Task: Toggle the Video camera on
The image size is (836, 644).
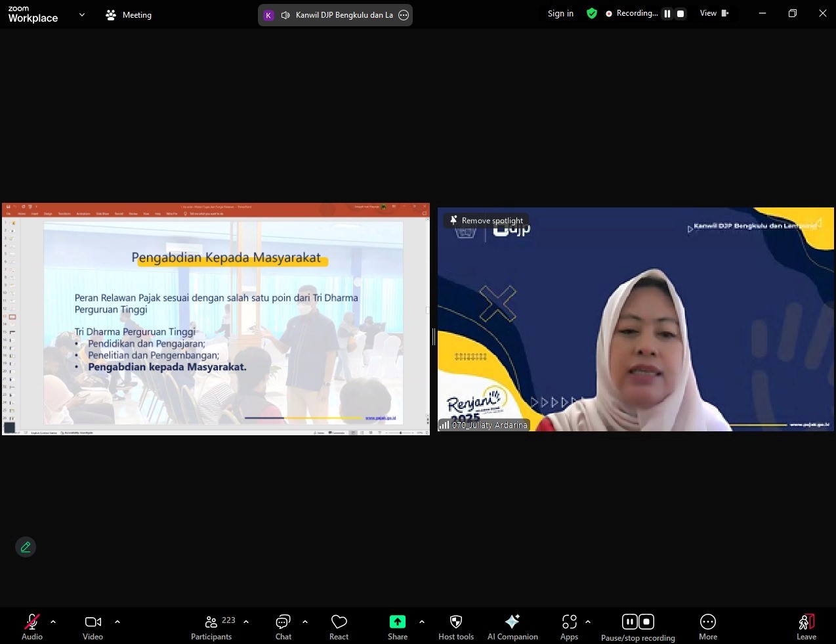Action: tap(93, 626)
